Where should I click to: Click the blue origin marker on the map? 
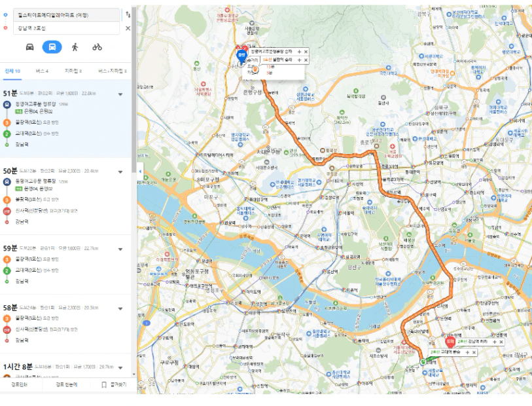tap(241, 56)
